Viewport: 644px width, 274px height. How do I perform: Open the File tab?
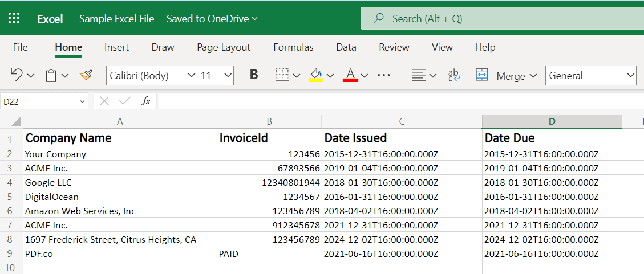coord(20,47)
